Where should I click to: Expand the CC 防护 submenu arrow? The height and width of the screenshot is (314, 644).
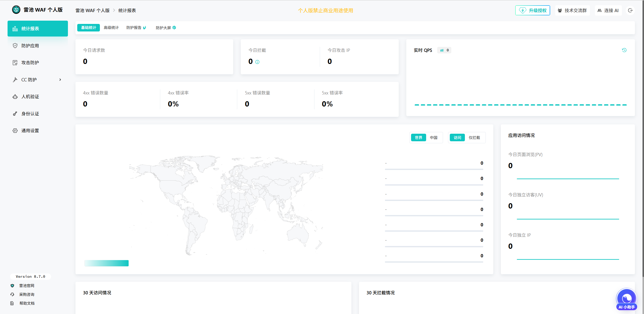(x=60, y=80)
